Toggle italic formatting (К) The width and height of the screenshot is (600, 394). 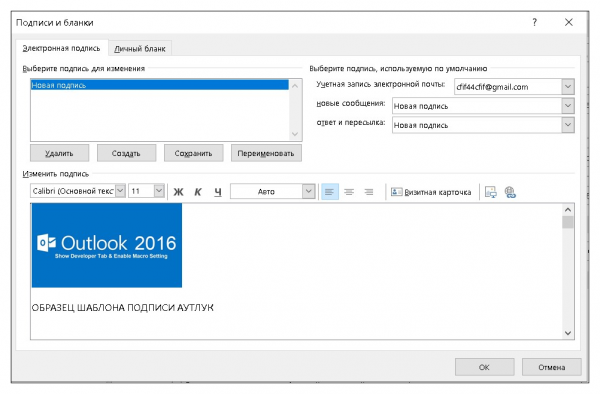coord(198,192)
